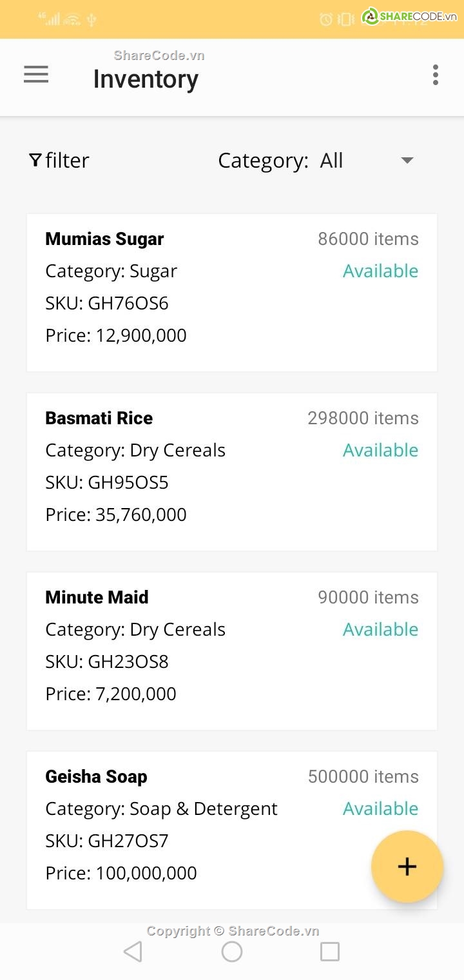
Task: Tap the alarm icon in status bar
Action: (326, 19)
